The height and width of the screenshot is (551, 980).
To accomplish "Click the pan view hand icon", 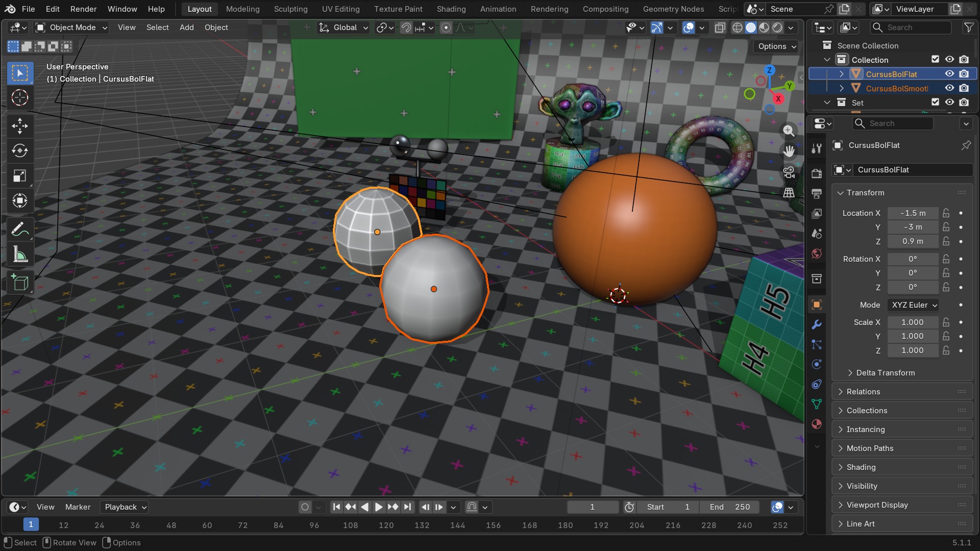I will 789,151.
